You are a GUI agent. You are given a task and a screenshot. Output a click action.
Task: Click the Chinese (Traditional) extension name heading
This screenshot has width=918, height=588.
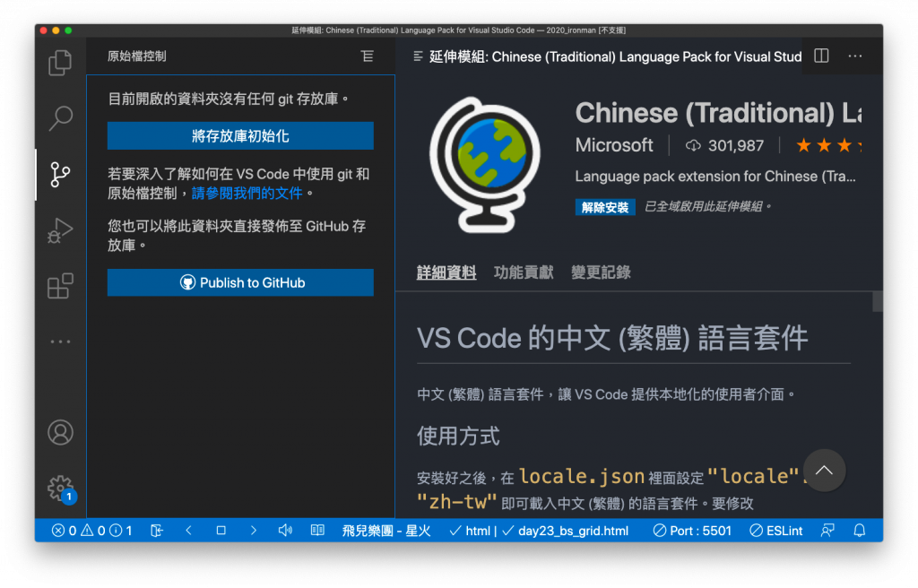pos(718,113)
